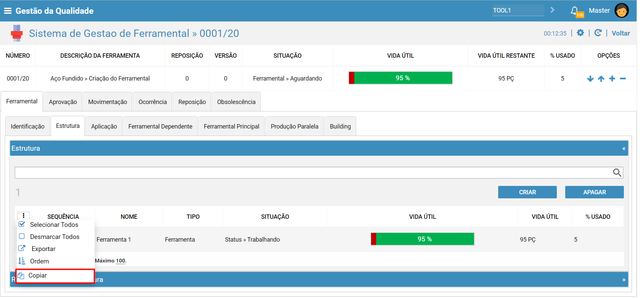Viewport: 644px width, 298px height.
Task: Click the Copiar copy icon
Action: point(21,276)
